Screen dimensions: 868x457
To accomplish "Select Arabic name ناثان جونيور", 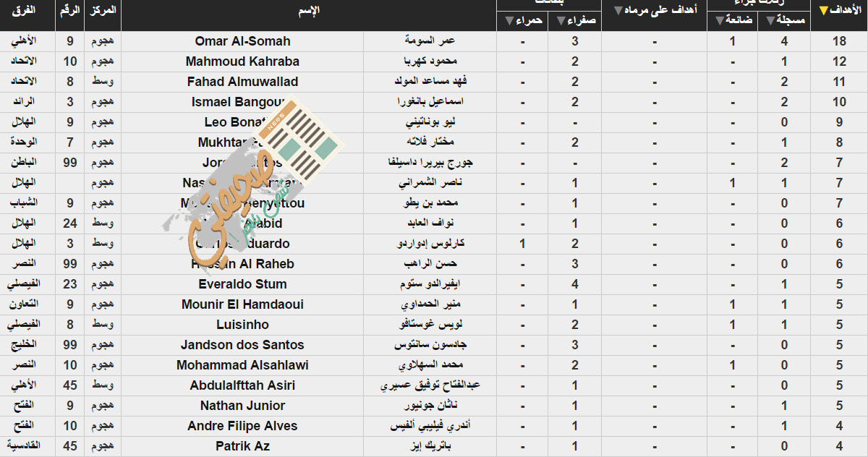I will tap(430, 406).
